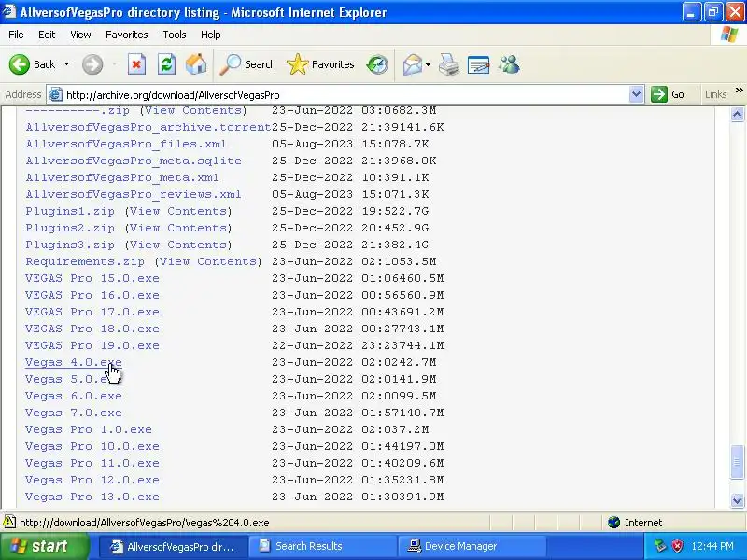Download VEGAS Pro 18.0.exe
This screenshot has width=747, height=560.
pos(92,329)
